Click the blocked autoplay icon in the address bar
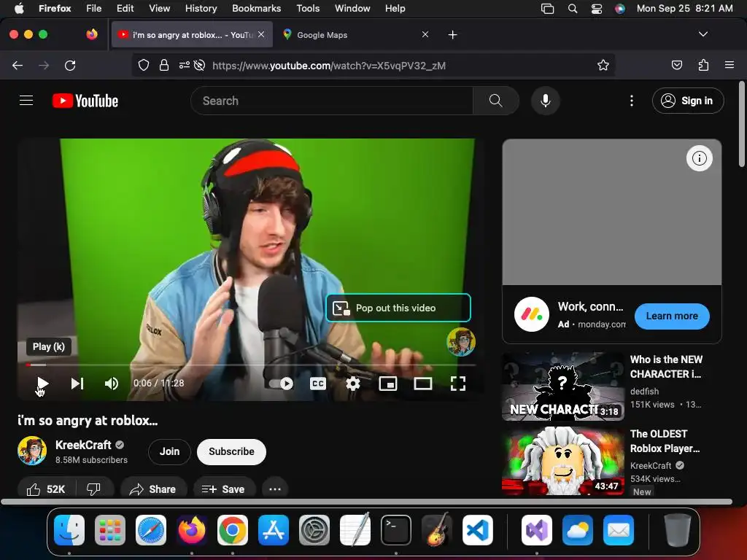747x560 pixels. (200, 65)
